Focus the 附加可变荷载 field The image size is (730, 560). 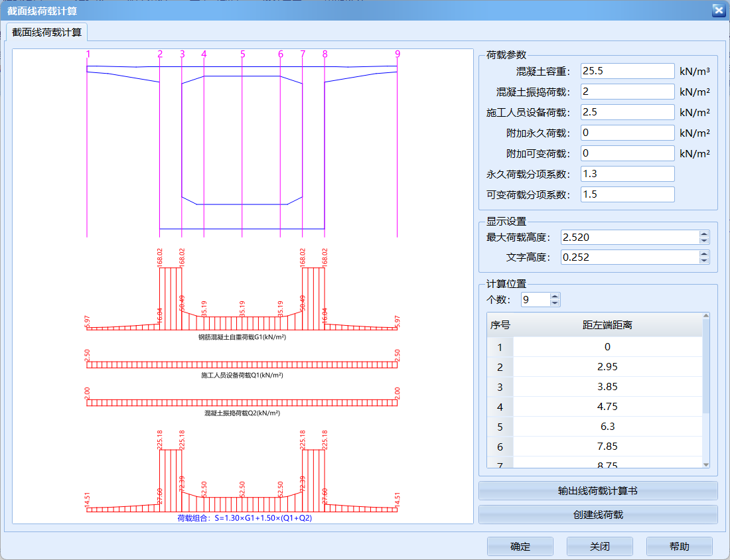click(x=627, y=153)
